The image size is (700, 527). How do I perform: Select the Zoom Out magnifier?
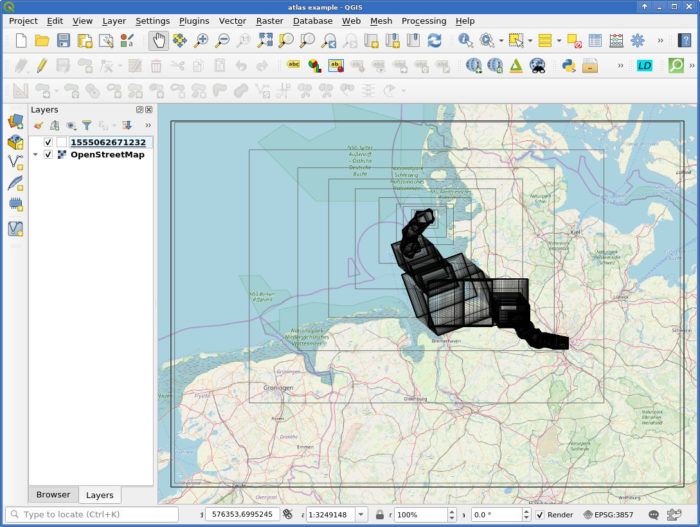[x=222, y=41]
